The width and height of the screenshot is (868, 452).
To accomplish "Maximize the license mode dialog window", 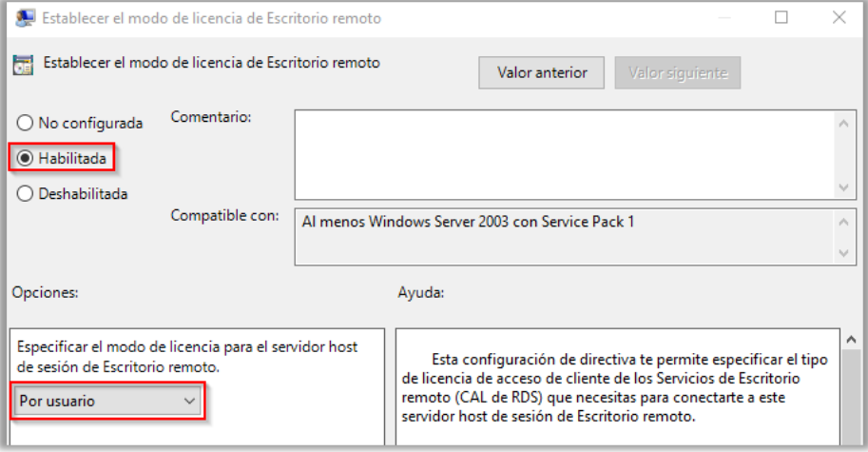I will point(781,17).
